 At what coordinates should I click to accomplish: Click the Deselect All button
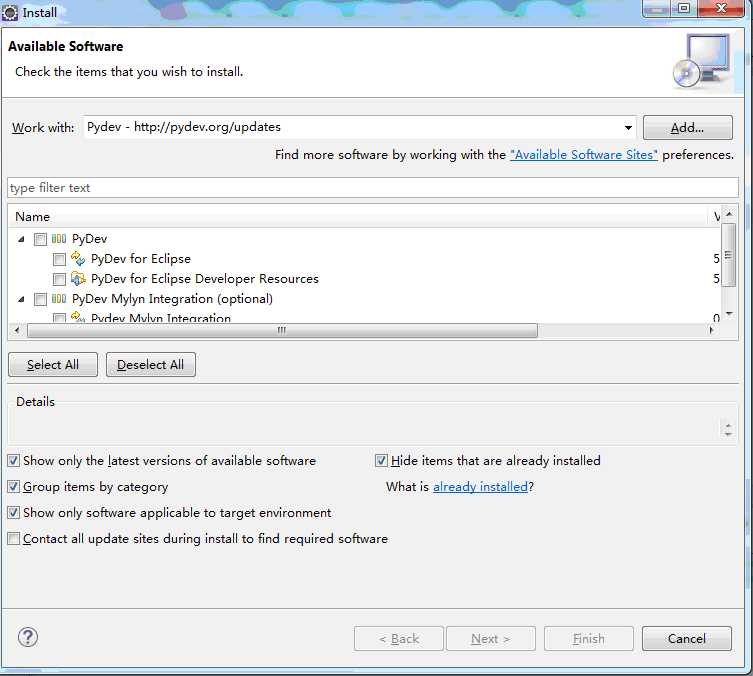click(151, 365)
